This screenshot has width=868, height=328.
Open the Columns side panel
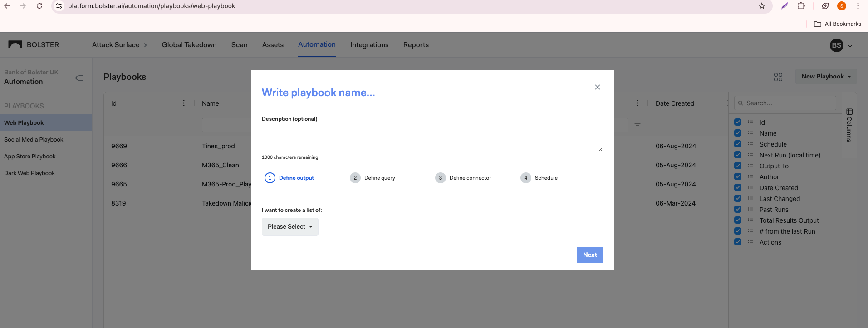[849, 125]
